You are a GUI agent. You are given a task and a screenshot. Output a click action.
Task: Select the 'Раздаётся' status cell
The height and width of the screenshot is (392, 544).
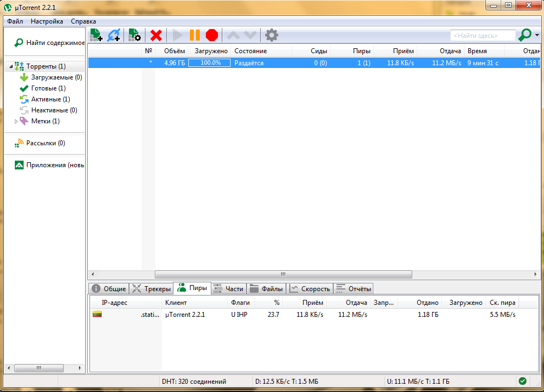249,63
